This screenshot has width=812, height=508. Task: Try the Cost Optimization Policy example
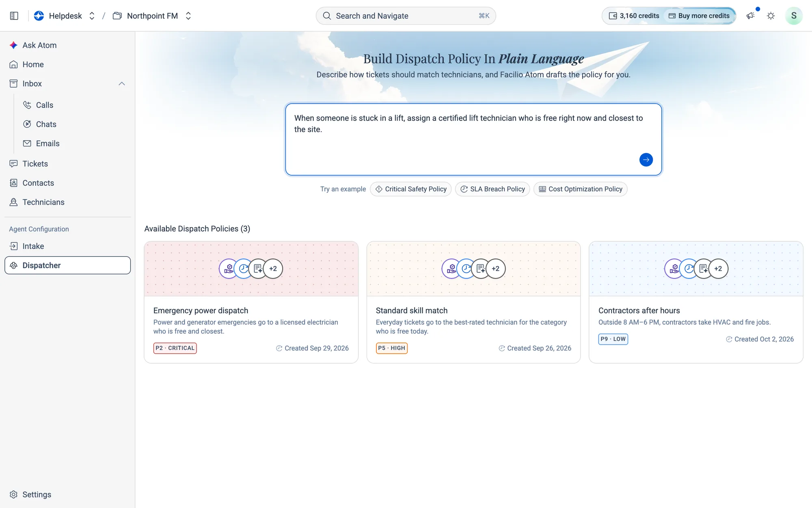tap(581, 189)
